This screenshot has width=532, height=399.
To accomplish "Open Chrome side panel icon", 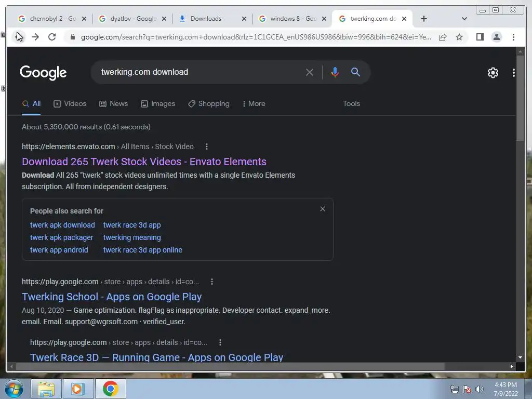I will [480, 37].
